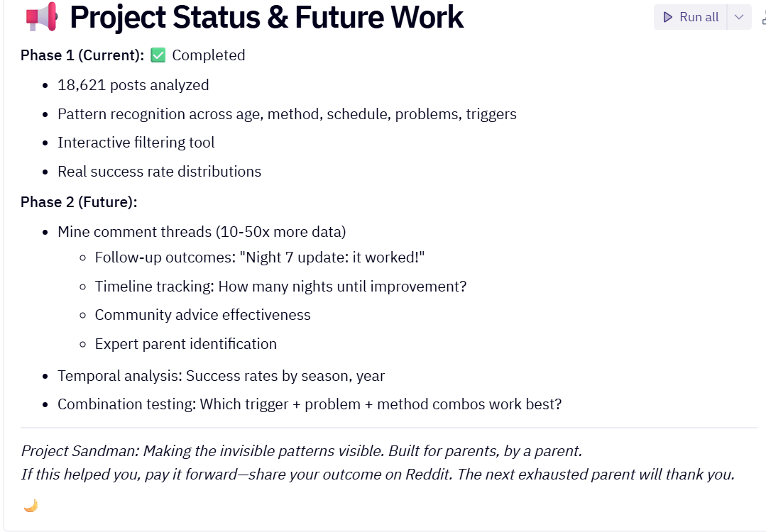Viewport: 766px width, 532px height.
Task: Click the megaphone emoji in the heading
Action: (x=41, y=18)
